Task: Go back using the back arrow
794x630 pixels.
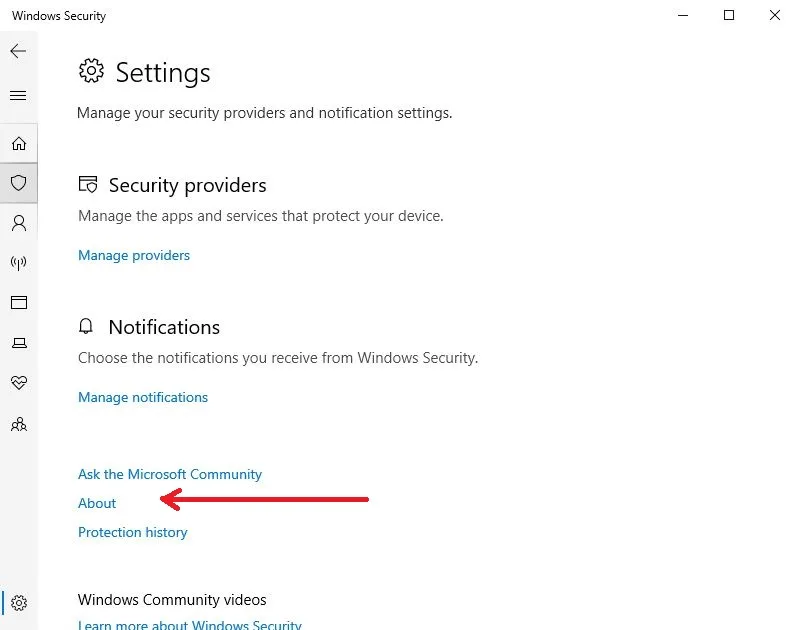Action: click(18, 51)
